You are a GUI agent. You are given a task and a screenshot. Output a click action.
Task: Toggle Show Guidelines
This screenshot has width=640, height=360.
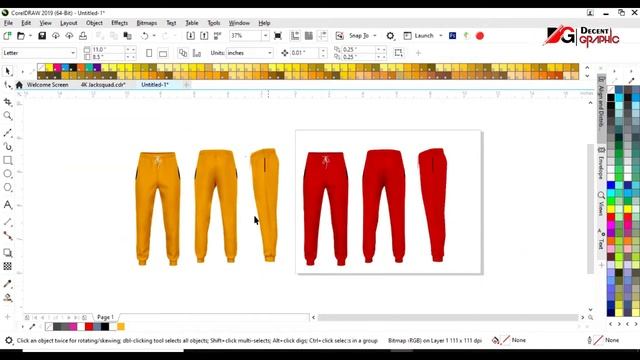(x=322, y=36)
